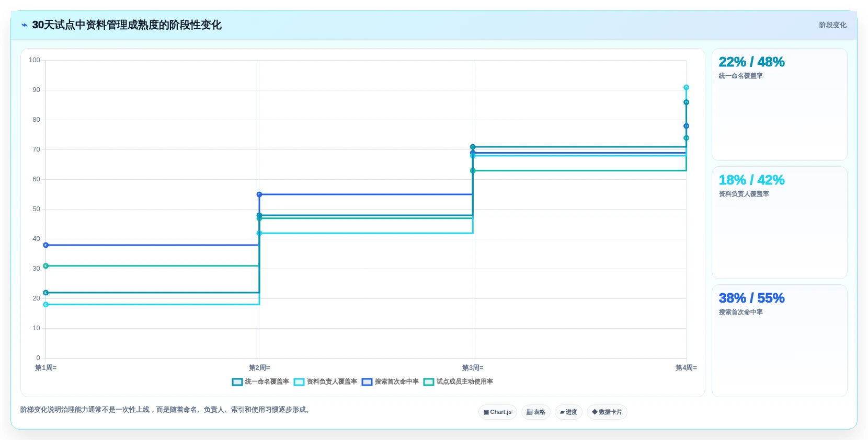Click the y-axis label 50
The image size is (868, 440).
(36, 209)
